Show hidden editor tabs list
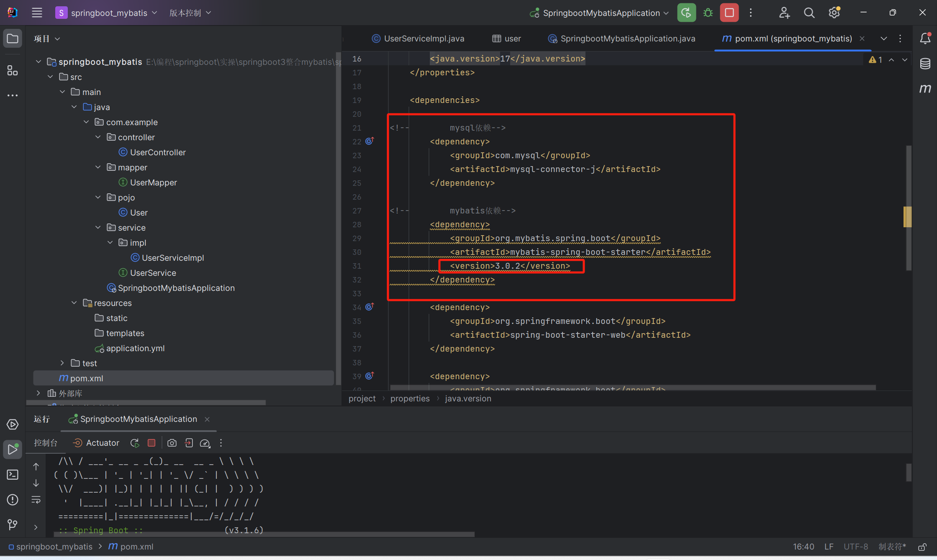Viewport: 937px width, 560px height. (884, 39)
